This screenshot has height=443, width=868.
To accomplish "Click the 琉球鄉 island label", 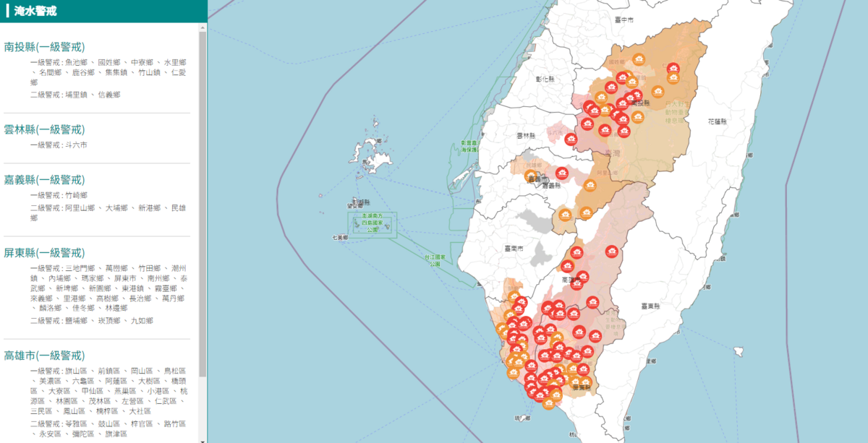I will [x=522, y=418].
